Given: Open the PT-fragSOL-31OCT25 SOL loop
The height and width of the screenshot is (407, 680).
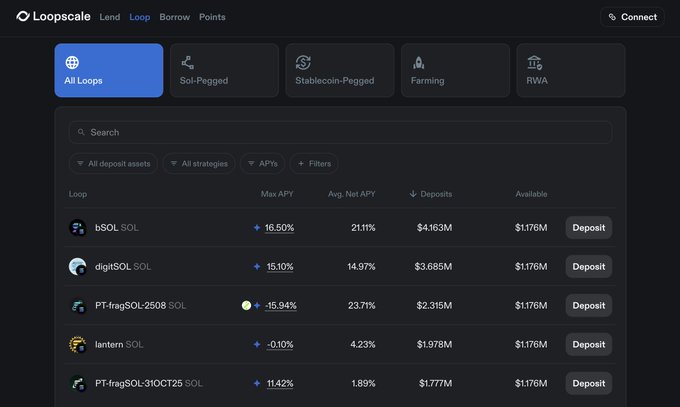Looking at the screenshot, I should 340,384.
